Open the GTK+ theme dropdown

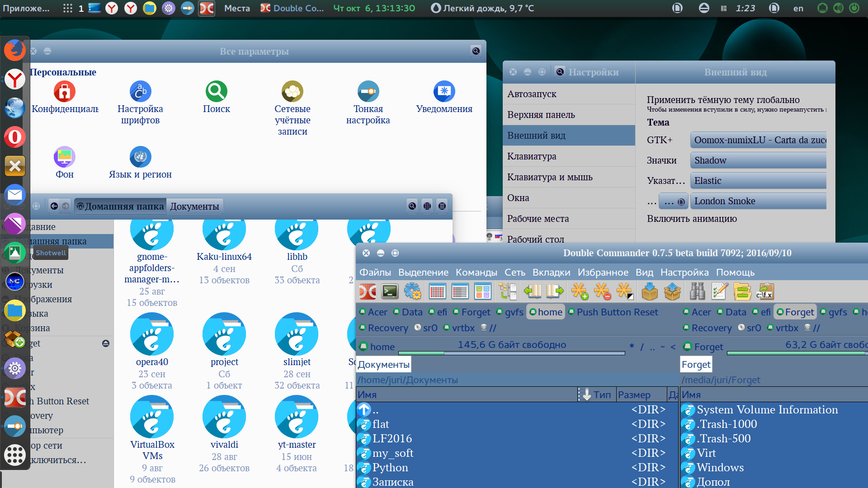point(758,140)
